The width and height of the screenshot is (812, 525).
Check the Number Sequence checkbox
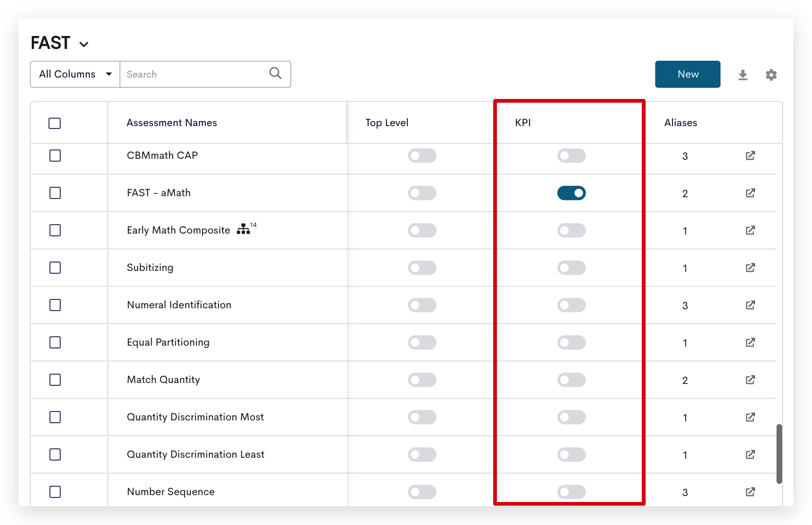[x=55, y=492]
